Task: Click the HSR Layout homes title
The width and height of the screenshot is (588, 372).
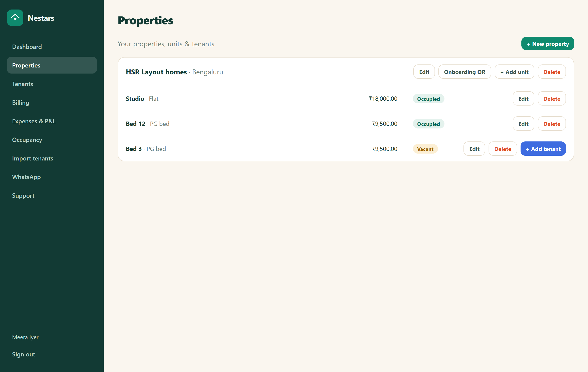Action: pyautogui.click(x=156, y=72)
